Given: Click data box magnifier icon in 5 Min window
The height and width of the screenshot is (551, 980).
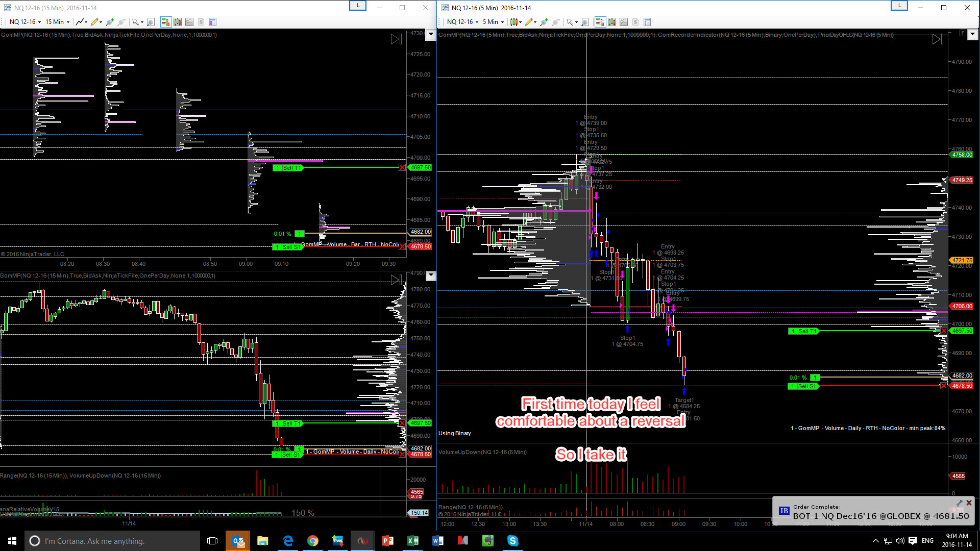Looking at the screenshot, I should coord(585,22).
